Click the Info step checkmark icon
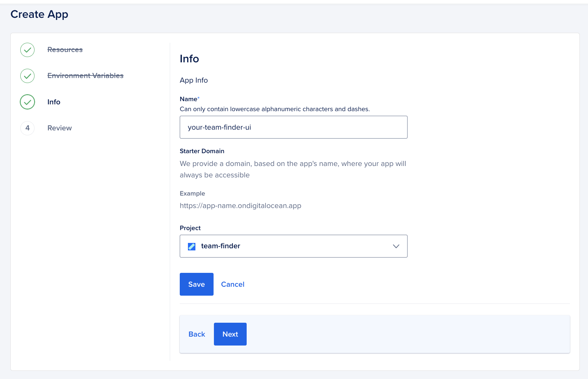The height and width of the screenshot is (379, 588). (27, 102)
